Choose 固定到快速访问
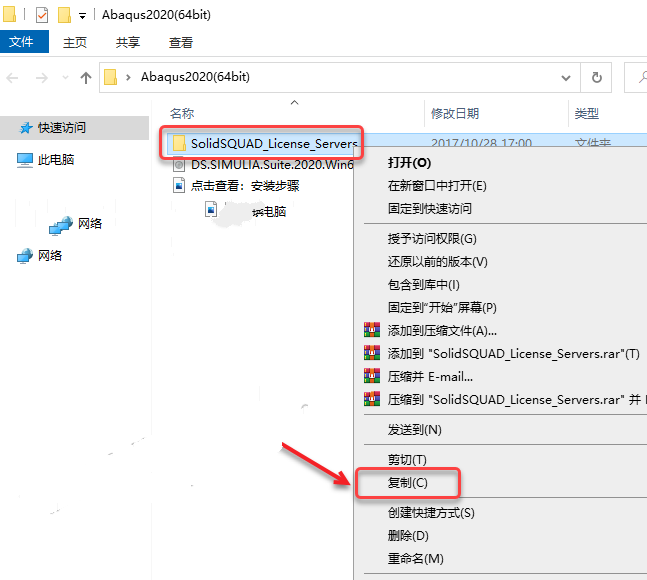Screen dimensions: 647x580 (x=430, y=208)
